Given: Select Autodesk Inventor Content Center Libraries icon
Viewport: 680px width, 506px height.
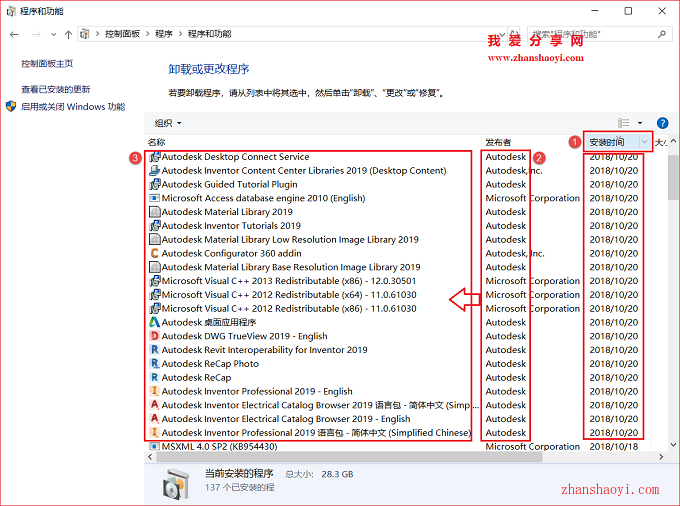Looking at the screenshot, I should (x=154, y=171).
